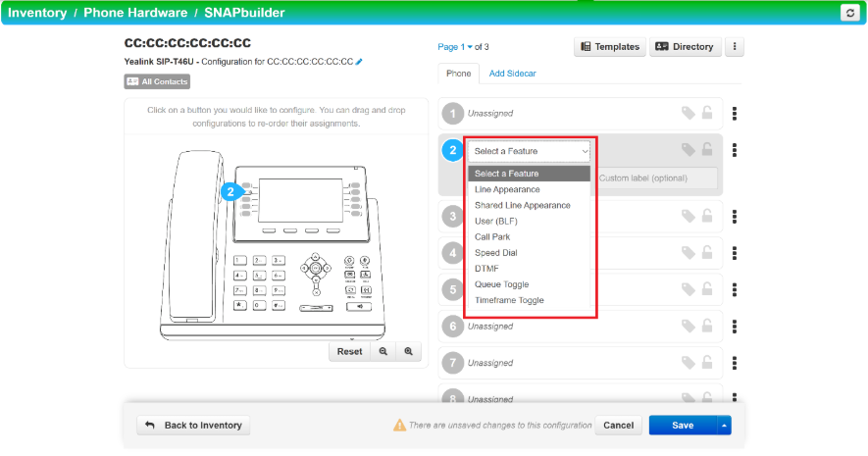Choose Line Appearance from the feature list
868x456 pixels.
tap(530, 189)
